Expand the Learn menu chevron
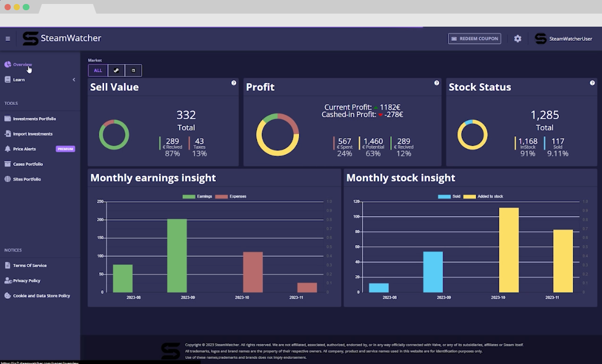This screenshot has width=602, height=364. (74, 80)
